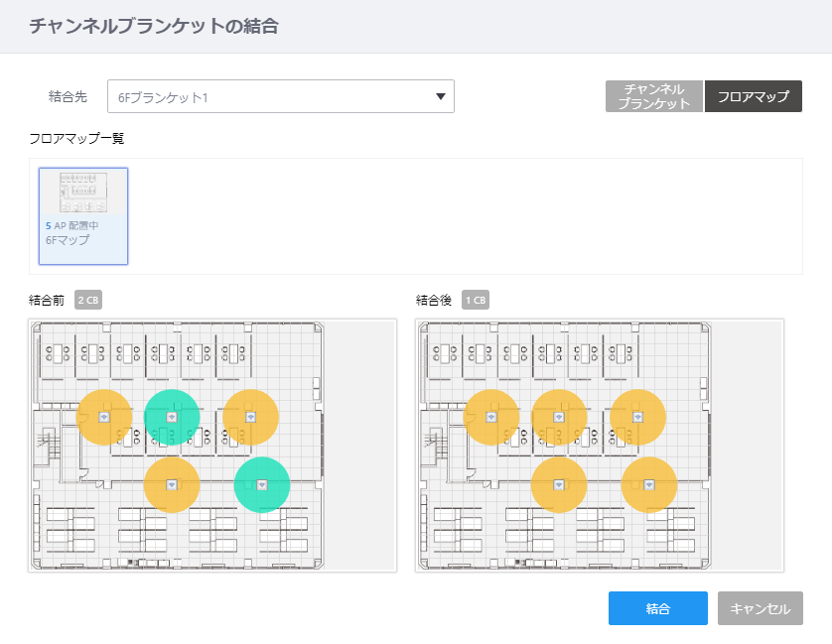Select the green AP icon in top row of 結合前 map
This screenshot has height=644, width=832.
click(172, 417)
